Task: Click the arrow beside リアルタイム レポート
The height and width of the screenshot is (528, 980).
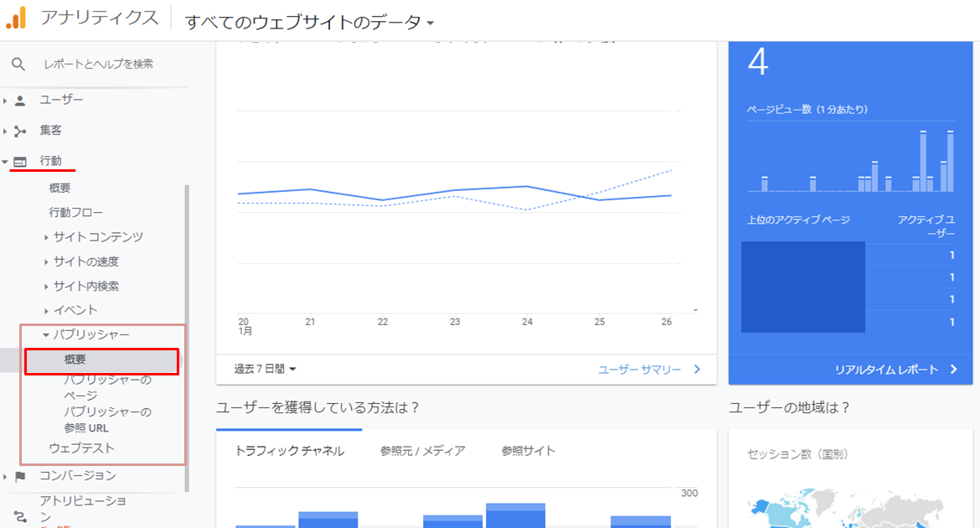Action: tap(954, 369)
